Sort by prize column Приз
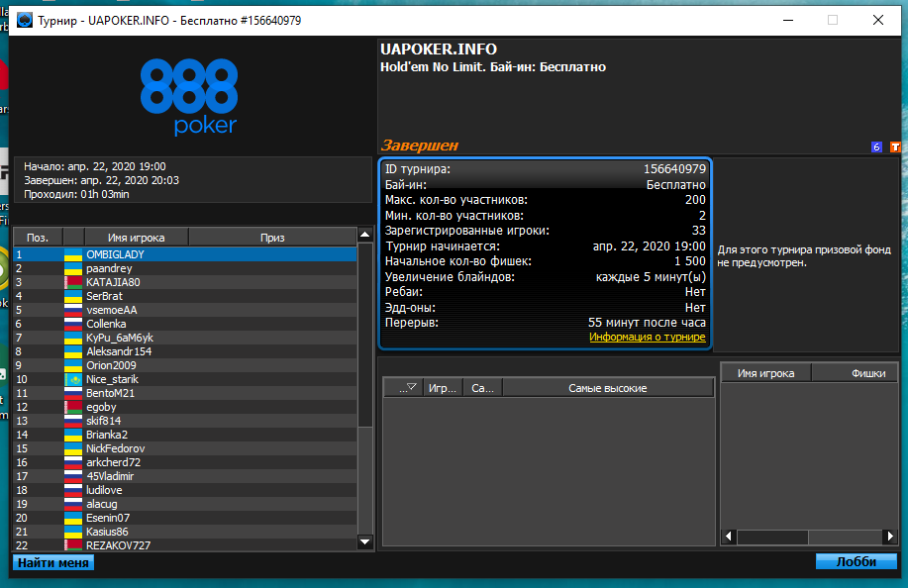This screenshot has width=908, height=588. 272,238
